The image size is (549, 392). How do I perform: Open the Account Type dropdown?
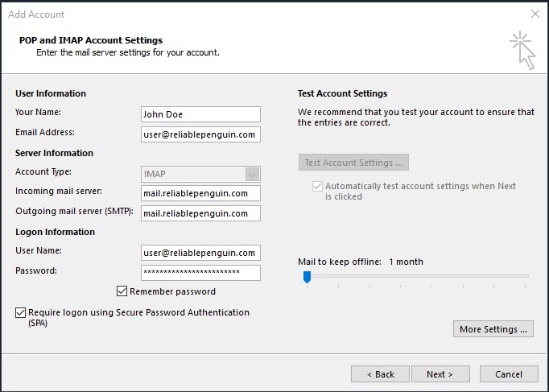tap(252, 174)
